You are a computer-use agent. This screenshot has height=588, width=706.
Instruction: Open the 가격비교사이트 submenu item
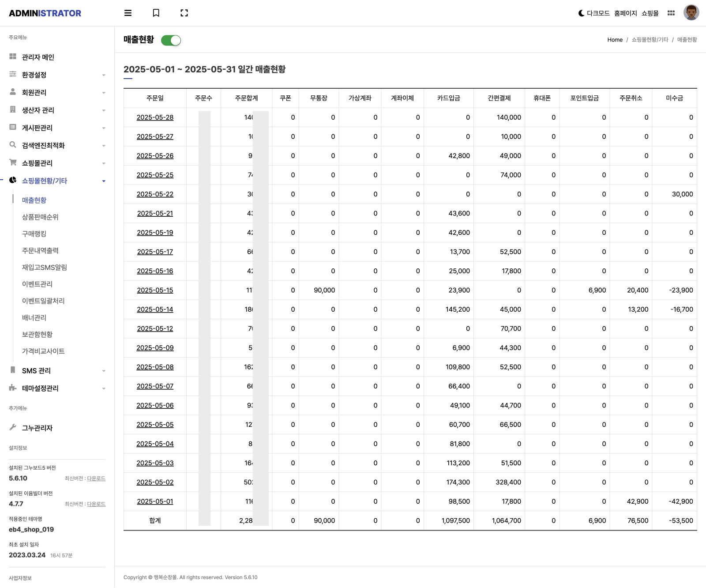pos(43,351)
